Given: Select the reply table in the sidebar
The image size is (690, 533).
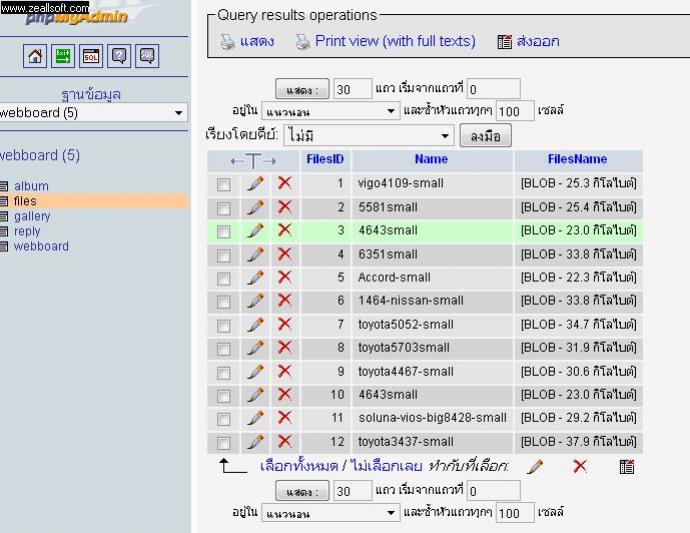Looking at the screenshot, I should click(28, 231).
